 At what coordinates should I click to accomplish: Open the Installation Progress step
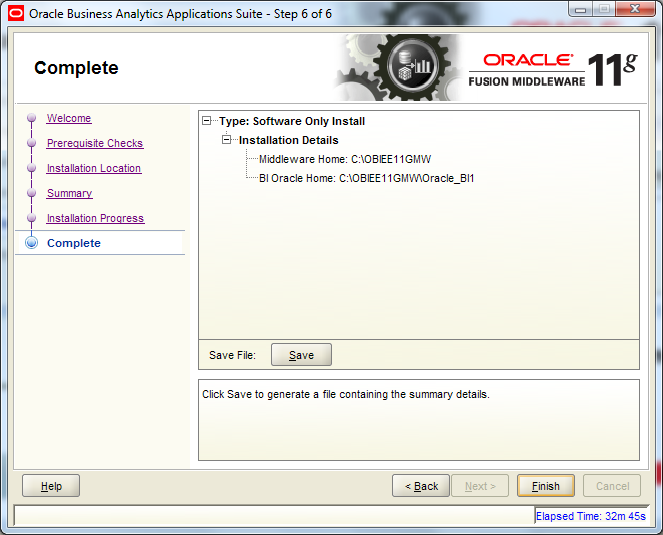click(96, 218)
